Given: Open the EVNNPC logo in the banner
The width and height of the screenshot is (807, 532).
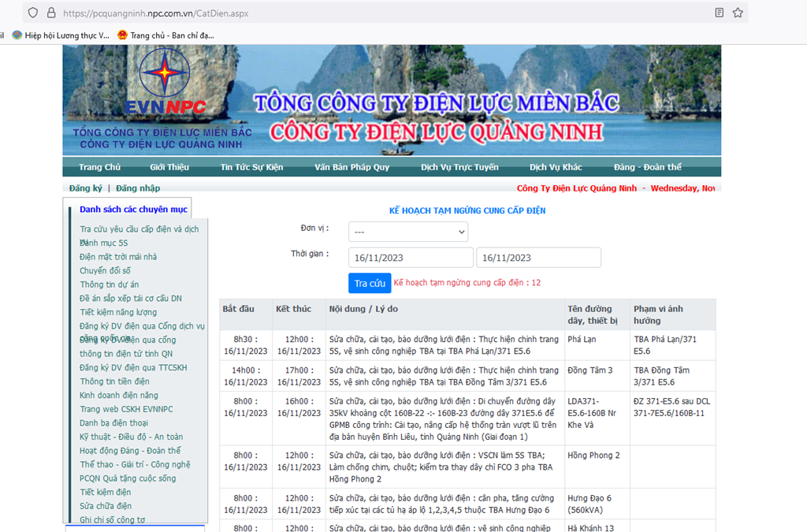Looking at the screenshot, I should (x=165, y=82).
